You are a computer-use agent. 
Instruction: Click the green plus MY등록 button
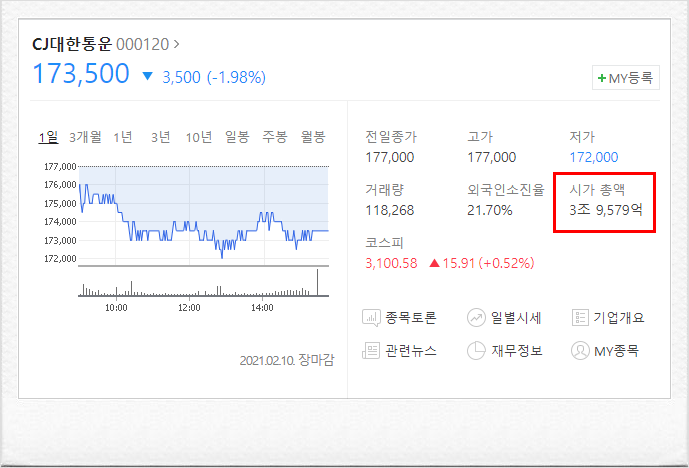coord(626,78)
